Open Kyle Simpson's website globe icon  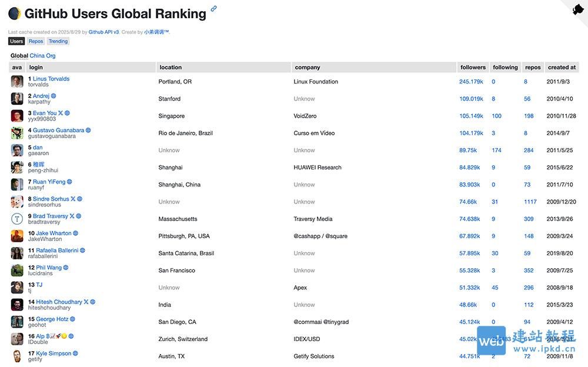click(75, 353)
